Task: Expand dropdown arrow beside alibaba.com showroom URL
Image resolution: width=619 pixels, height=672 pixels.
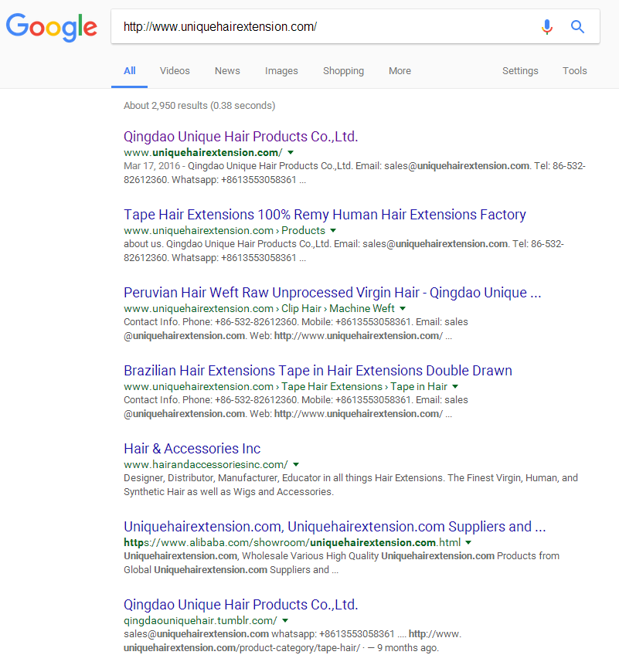Action: (x=468, y=542)
